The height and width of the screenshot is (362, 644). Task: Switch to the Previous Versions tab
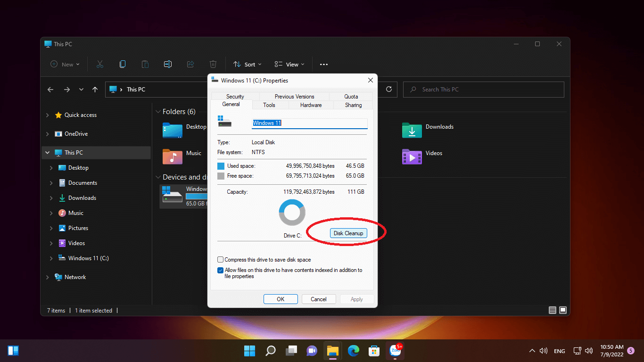pos(294,97)
